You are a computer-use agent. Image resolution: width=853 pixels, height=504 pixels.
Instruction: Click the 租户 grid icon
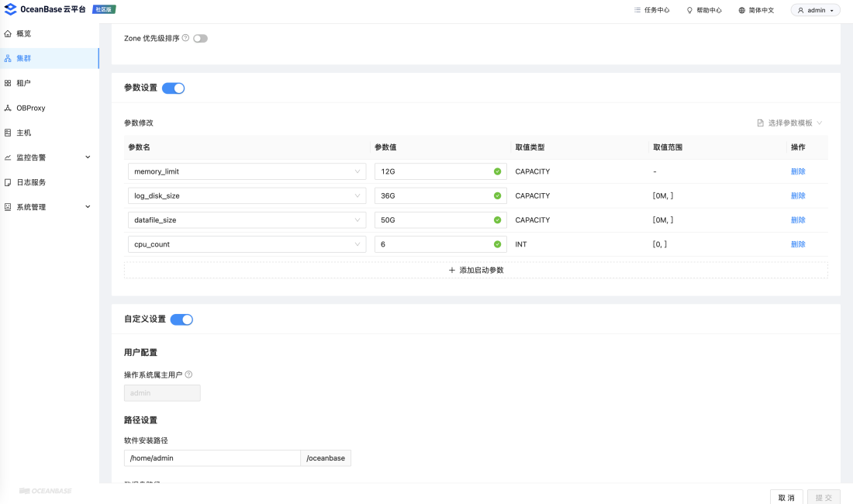(x=8, y=83)
